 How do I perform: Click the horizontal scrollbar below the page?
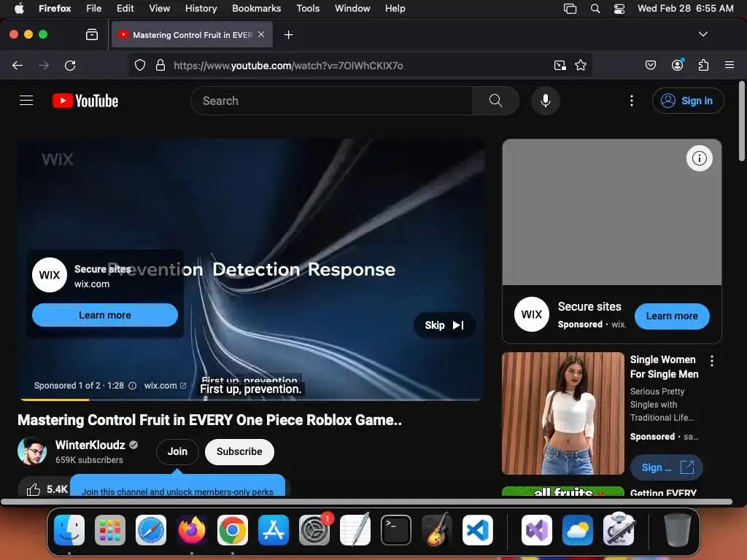[x=366, y=502]
